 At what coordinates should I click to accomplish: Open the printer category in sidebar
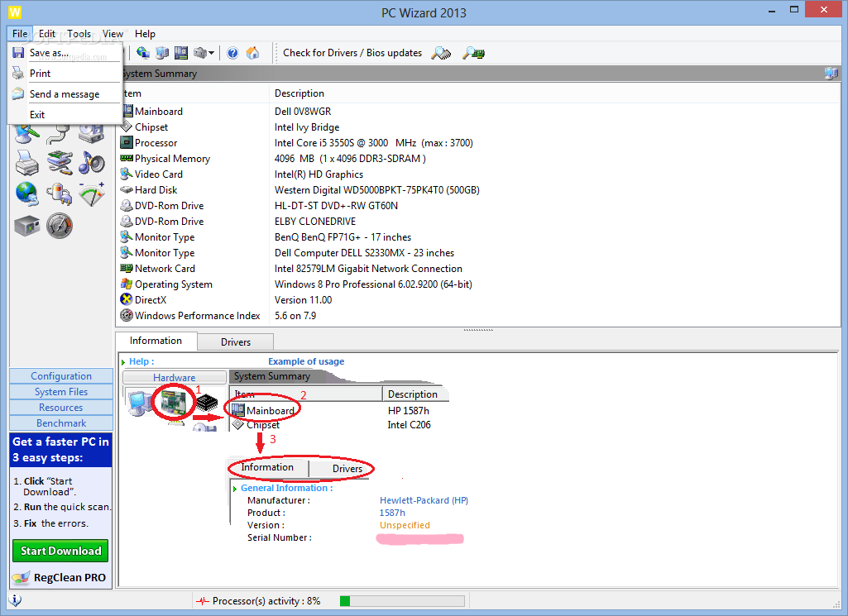click(26, 163)
